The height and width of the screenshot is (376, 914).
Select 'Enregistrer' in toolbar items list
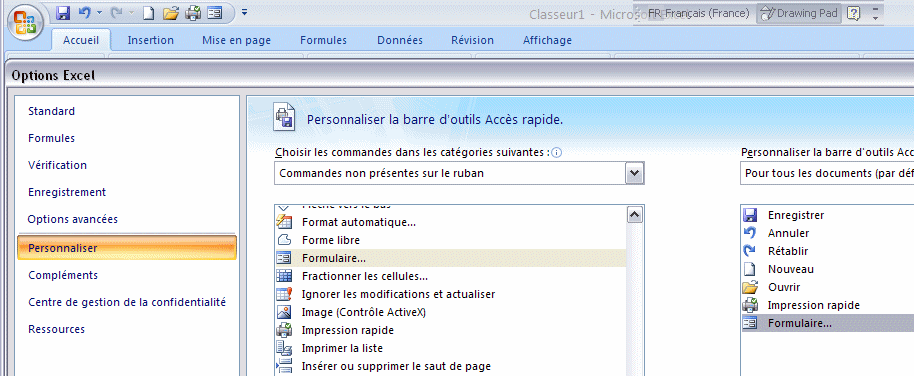tap(828, 215)
